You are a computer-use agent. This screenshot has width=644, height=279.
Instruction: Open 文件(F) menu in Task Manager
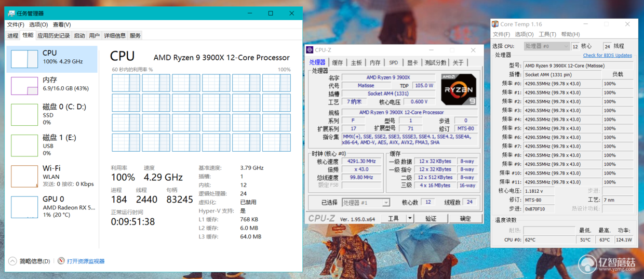click(x=16, y=24)
